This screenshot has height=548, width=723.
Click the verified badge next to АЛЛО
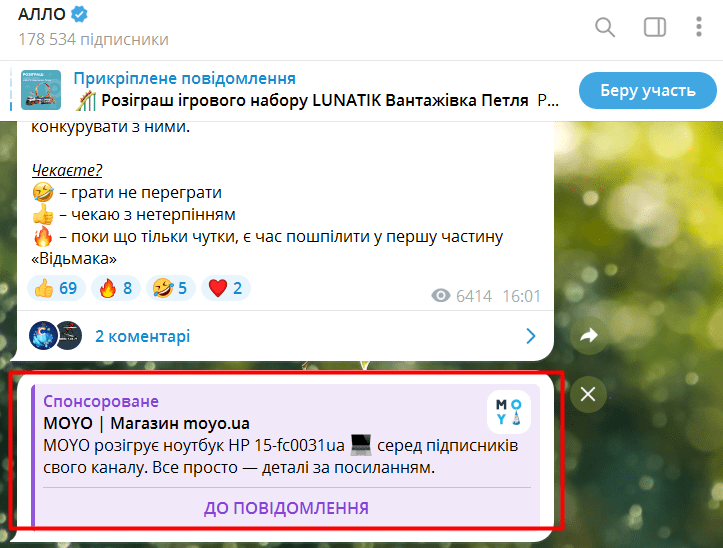(x=79, y=14)
